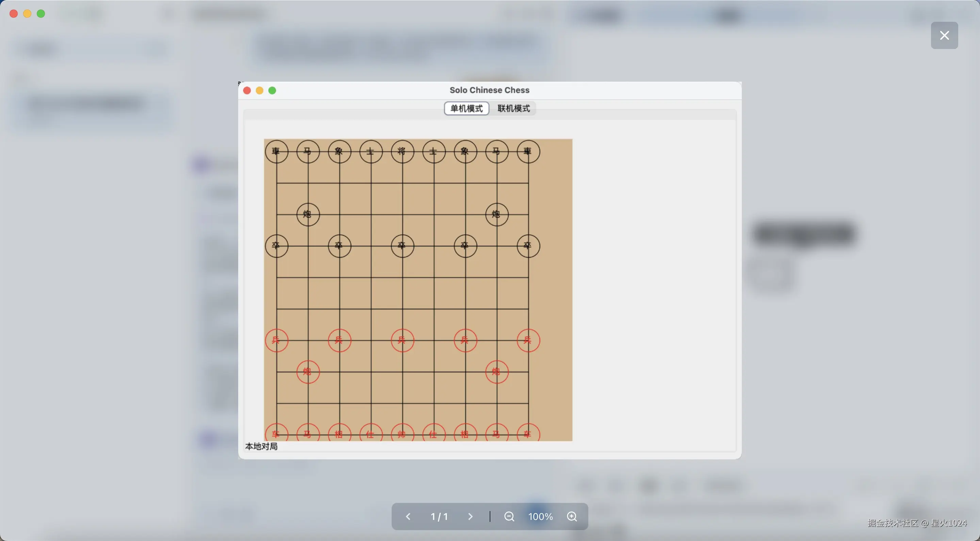This screenshot has height=541, width=980.
Task: Go to the next image arrow
Action: tap(470, 516)
